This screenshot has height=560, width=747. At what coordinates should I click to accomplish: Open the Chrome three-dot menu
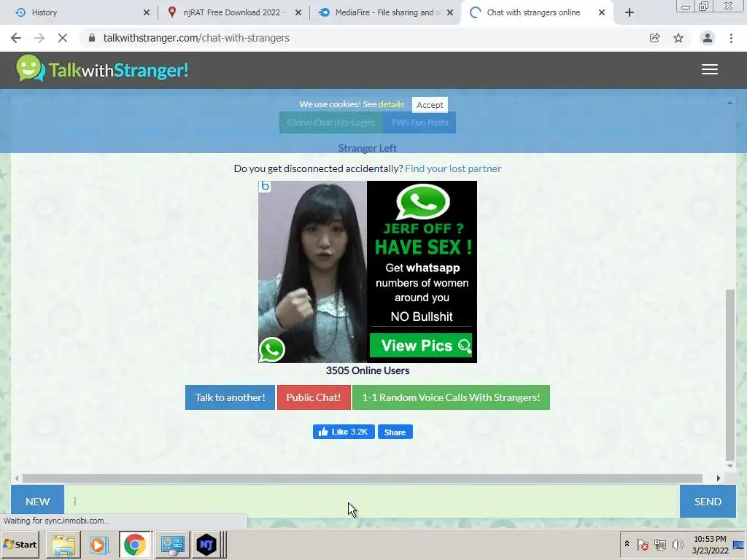(731, 38)
